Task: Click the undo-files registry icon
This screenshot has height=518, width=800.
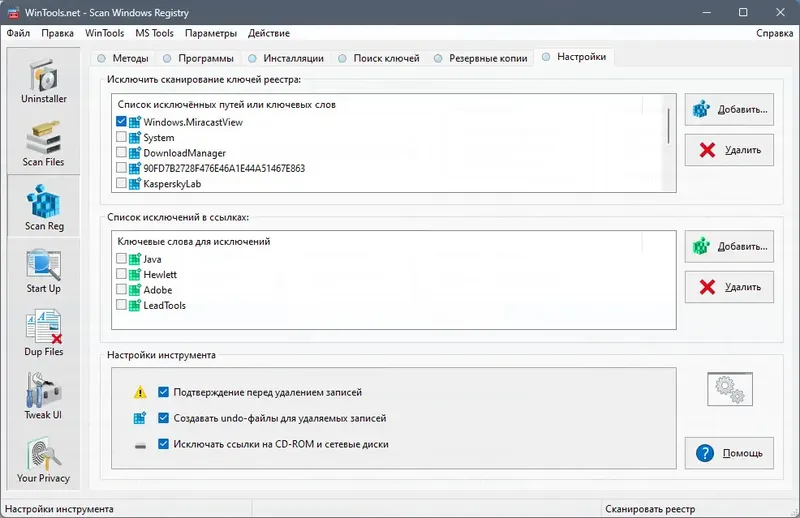Action: [140, 418]
